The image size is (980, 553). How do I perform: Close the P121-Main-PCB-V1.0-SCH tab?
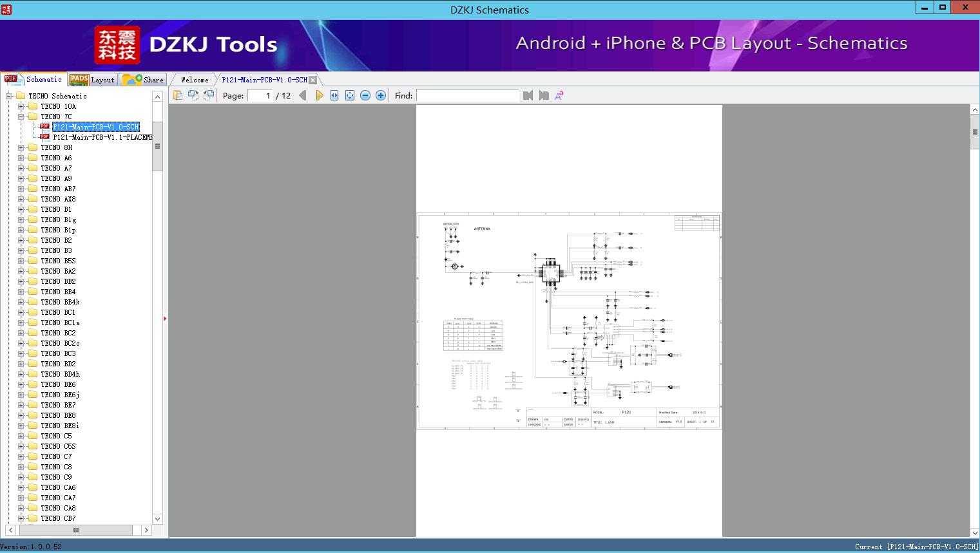coord(312,80)
